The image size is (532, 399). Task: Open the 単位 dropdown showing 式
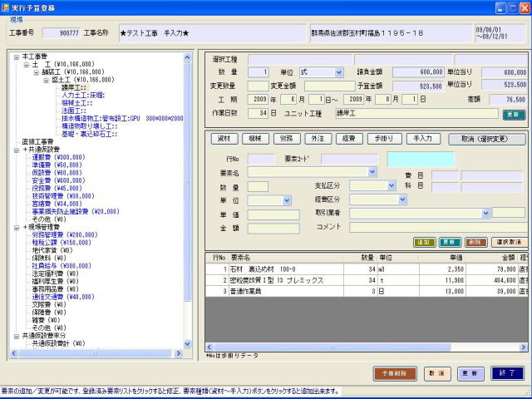tap(338, 72)
